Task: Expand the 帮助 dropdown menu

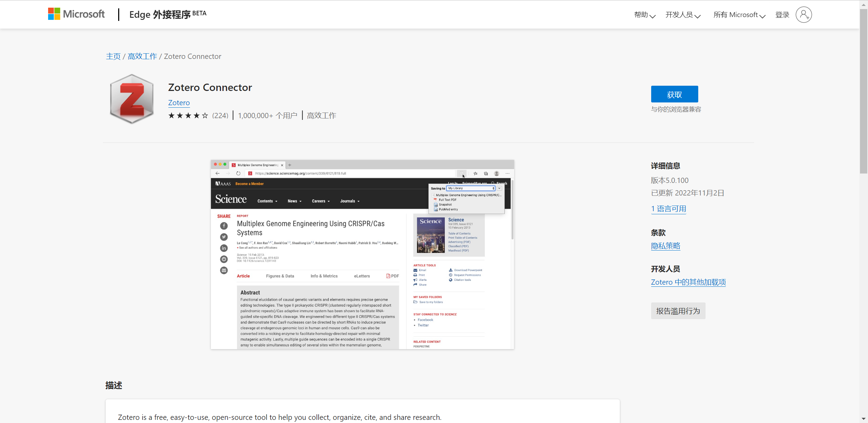Action: pos(645,15)
